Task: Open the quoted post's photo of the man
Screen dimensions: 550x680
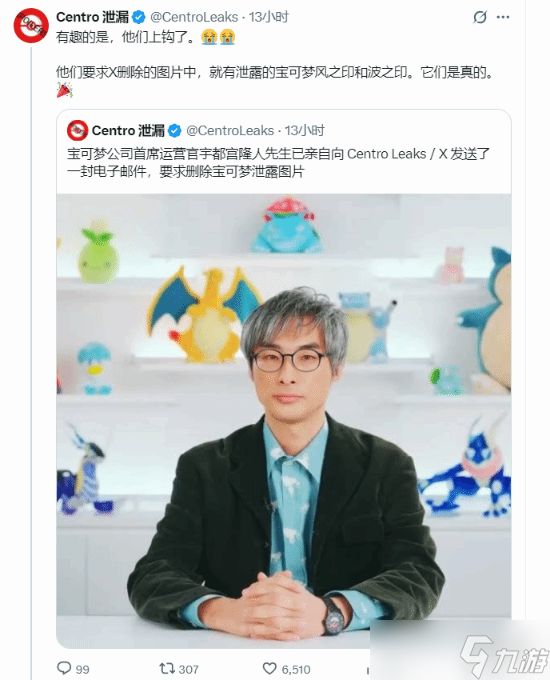Action: 284,421
